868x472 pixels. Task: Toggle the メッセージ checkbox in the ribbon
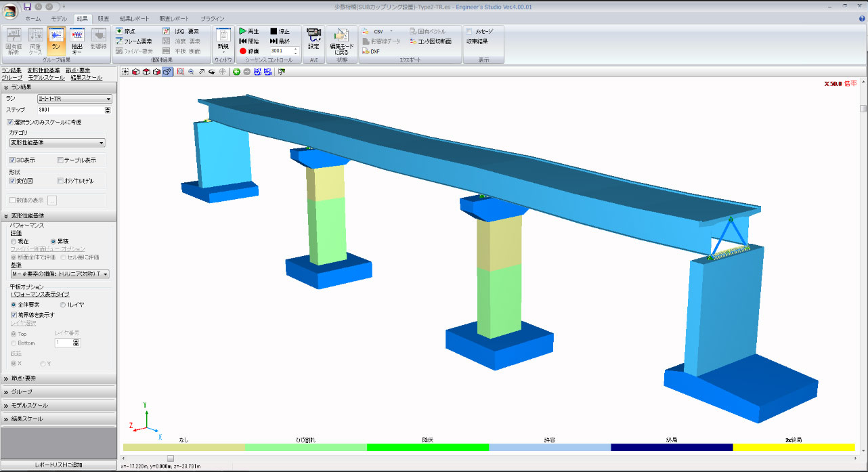[469, 32]
